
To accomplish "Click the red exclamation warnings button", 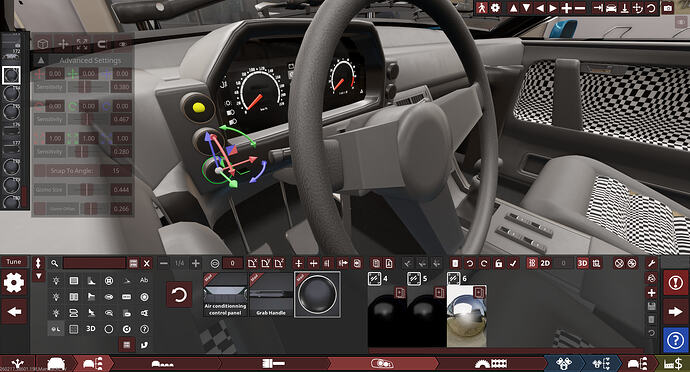I will click(x=675, y=283).
